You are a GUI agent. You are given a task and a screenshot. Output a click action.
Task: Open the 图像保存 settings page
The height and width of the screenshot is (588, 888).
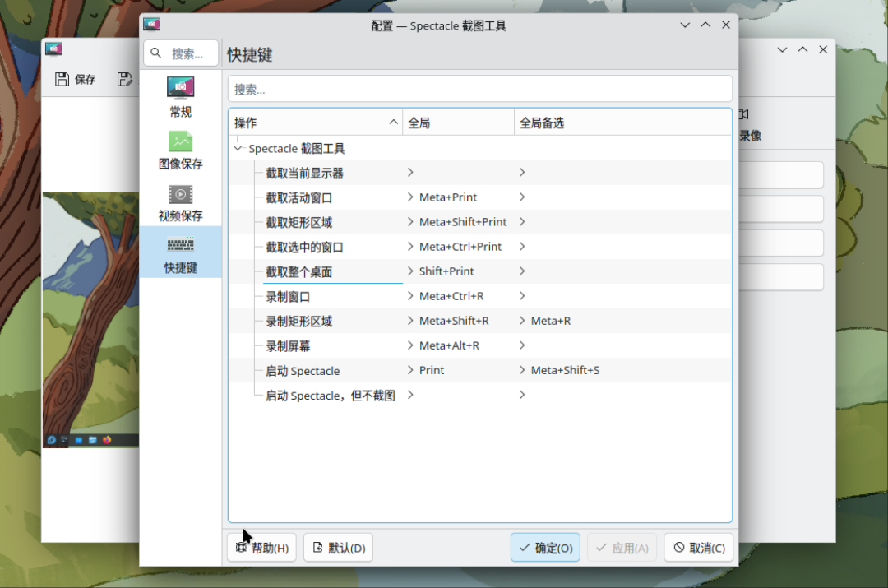tap(180, 150)
